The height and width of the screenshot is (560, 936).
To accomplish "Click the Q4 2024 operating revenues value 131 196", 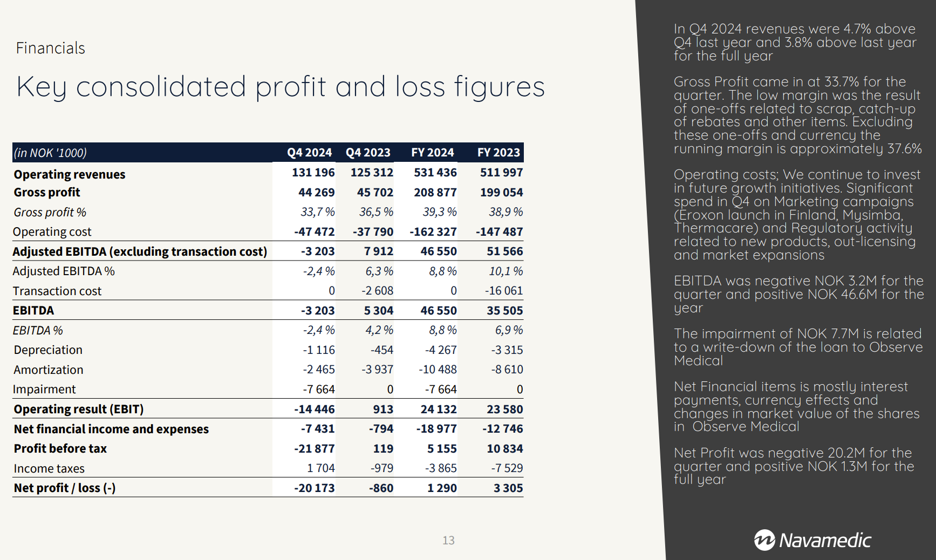I will pos(313,173).
